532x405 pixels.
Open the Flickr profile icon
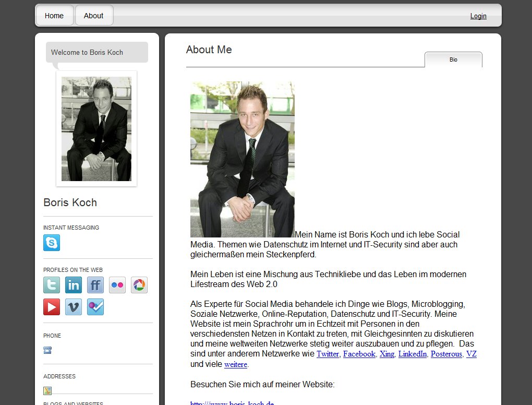117,285
